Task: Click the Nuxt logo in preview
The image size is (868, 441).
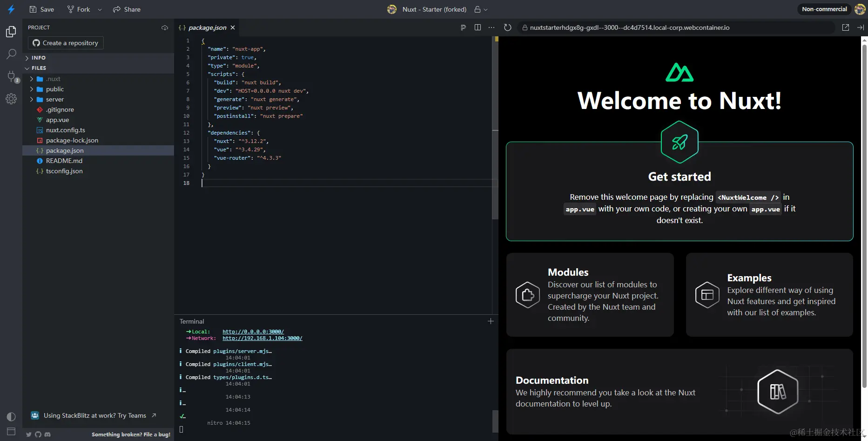Action: point(680,73)
